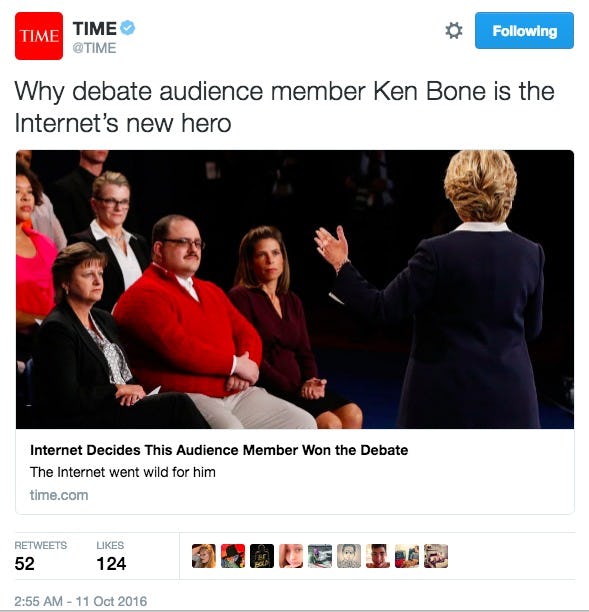This screenshot has width=589, height=612.
Task: Toggle the blue Following button
Action: pos(524,30)
